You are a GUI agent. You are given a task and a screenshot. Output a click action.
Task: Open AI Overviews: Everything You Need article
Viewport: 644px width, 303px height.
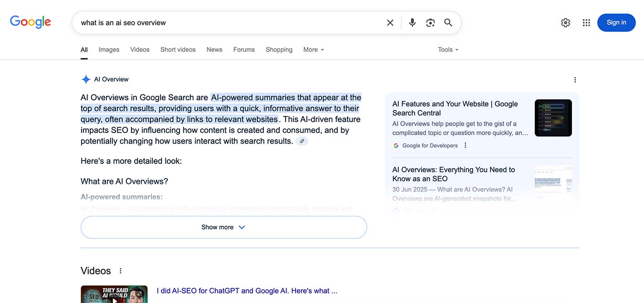pos(454,174)
